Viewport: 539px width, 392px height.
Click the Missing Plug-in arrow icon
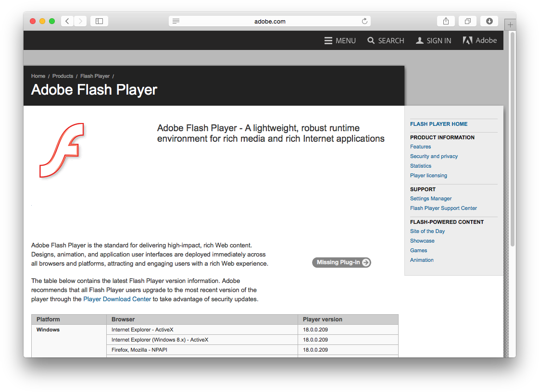[366, 262]
